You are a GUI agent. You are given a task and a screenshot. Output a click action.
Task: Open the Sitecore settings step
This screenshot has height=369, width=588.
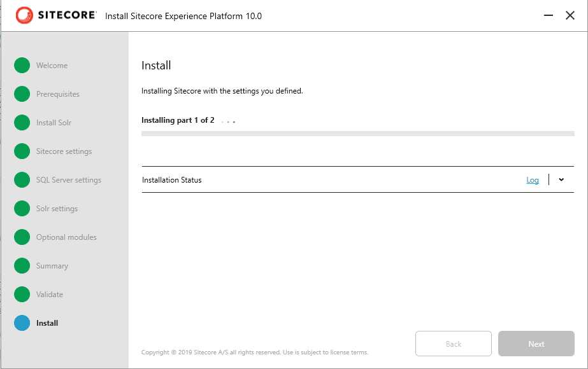[64, 151]
